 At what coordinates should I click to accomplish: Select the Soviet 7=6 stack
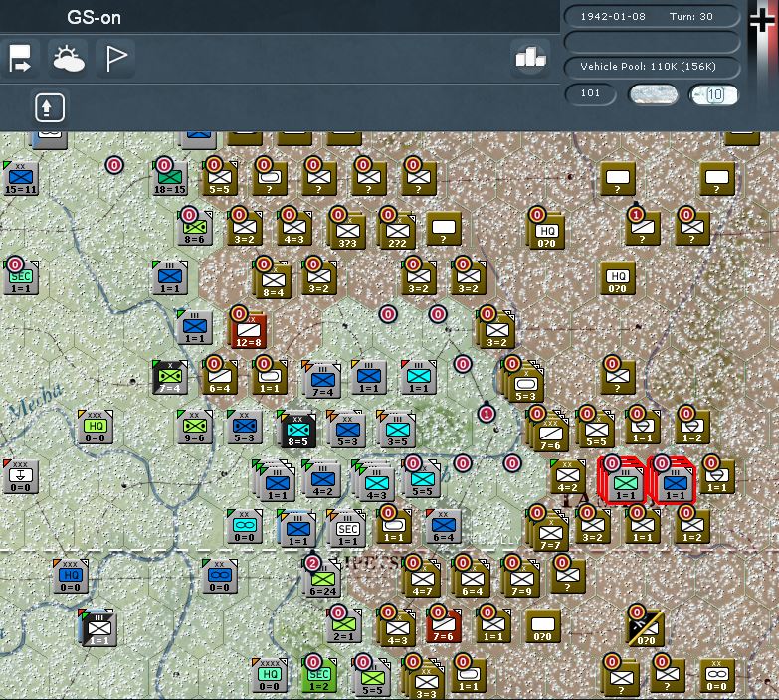point(549,432)
